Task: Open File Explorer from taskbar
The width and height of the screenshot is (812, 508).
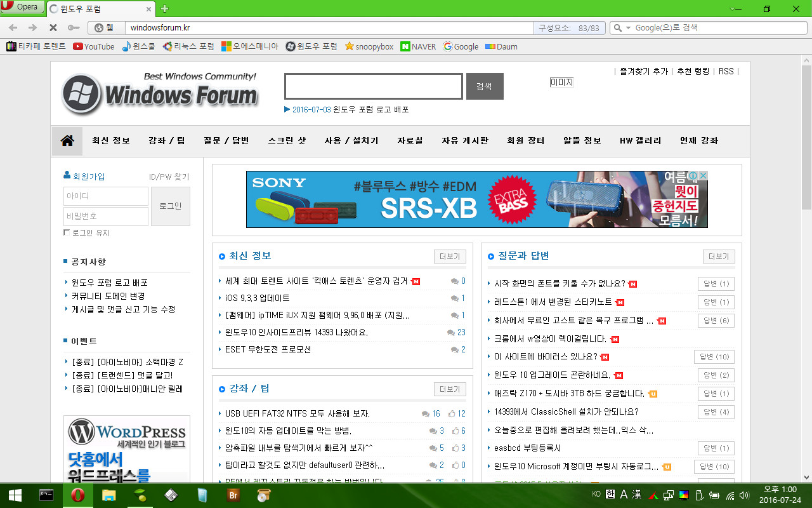Action: coord(109,495)
